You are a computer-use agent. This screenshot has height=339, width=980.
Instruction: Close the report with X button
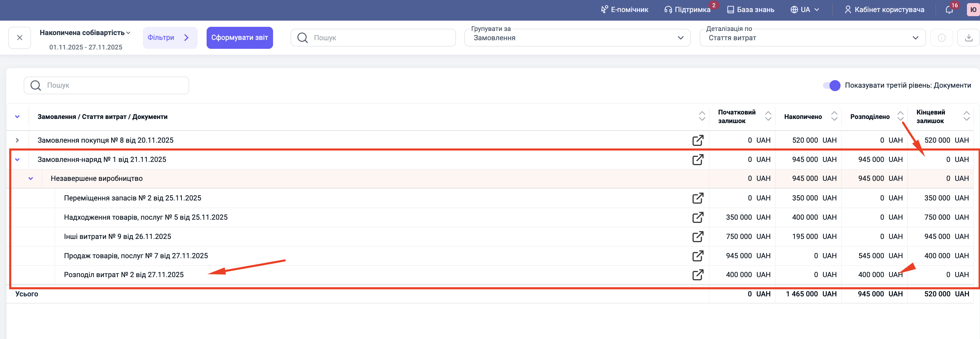click(20, 37)
